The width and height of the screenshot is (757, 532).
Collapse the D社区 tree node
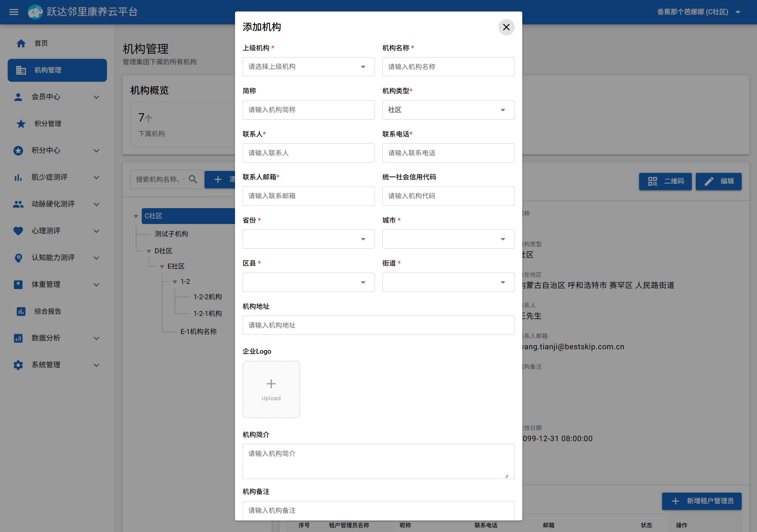149,251
